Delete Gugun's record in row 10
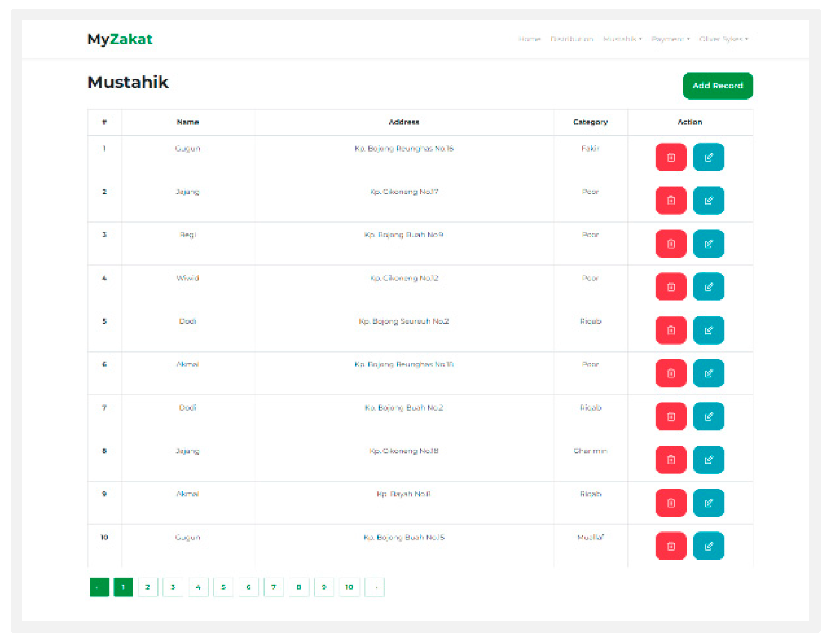 670,546
